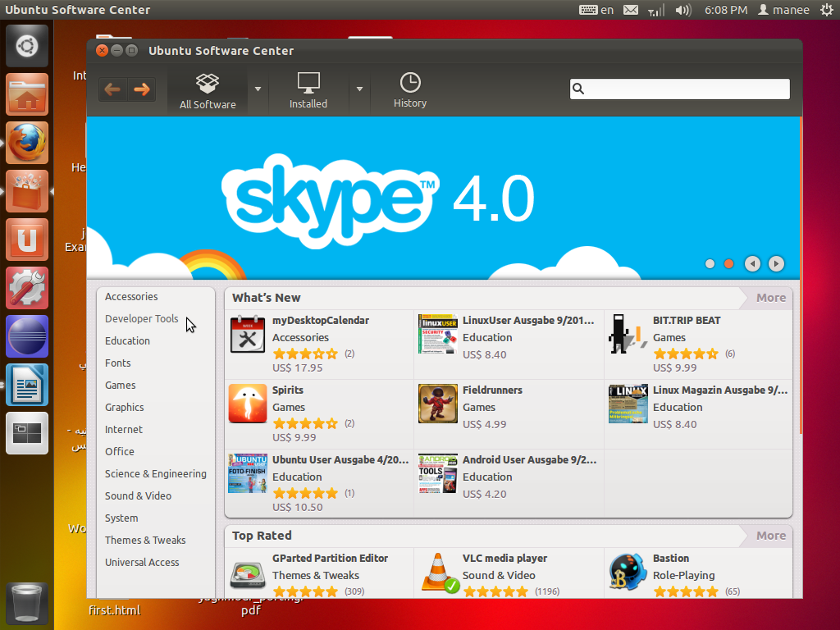Select the first banner page dot
Image resolution: width=840 pixels, height=630 pixels.
coord(710,263)
